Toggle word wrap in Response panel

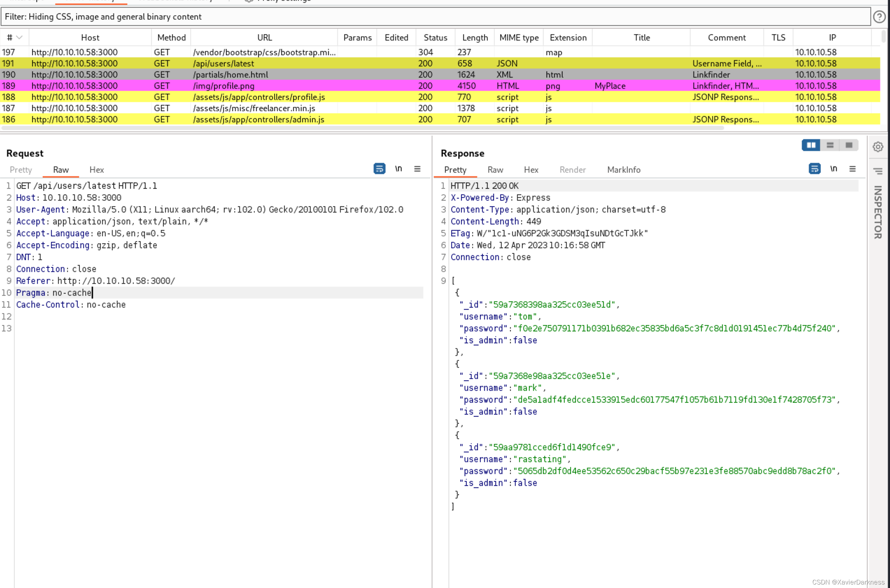click(814, 169)
